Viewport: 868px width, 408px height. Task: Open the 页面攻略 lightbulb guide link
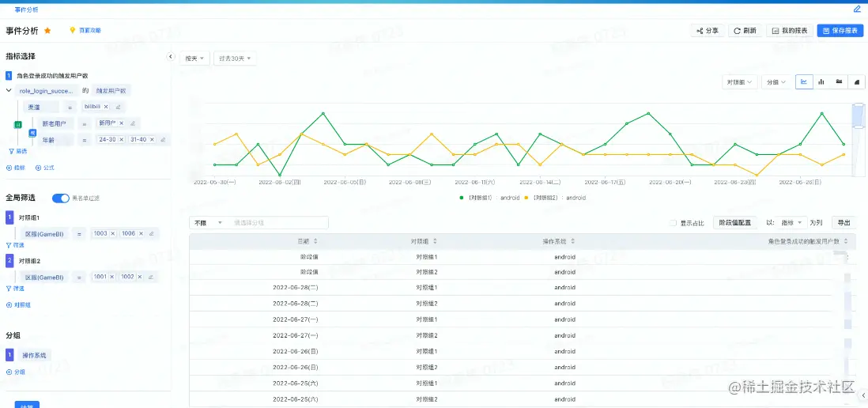pyautogui.click(x=85, y=31)
